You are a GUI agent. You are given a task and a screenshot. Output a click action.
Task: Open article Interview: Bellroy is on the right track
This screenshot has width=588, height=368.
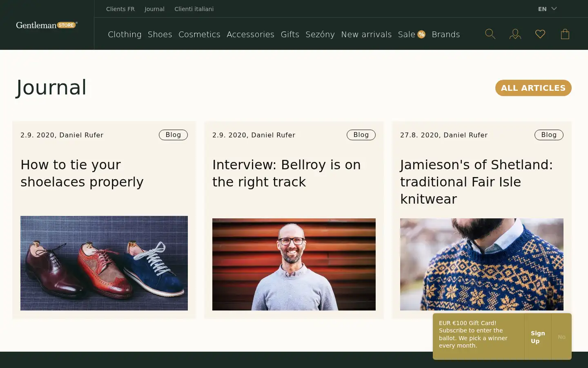pos(287,173)
